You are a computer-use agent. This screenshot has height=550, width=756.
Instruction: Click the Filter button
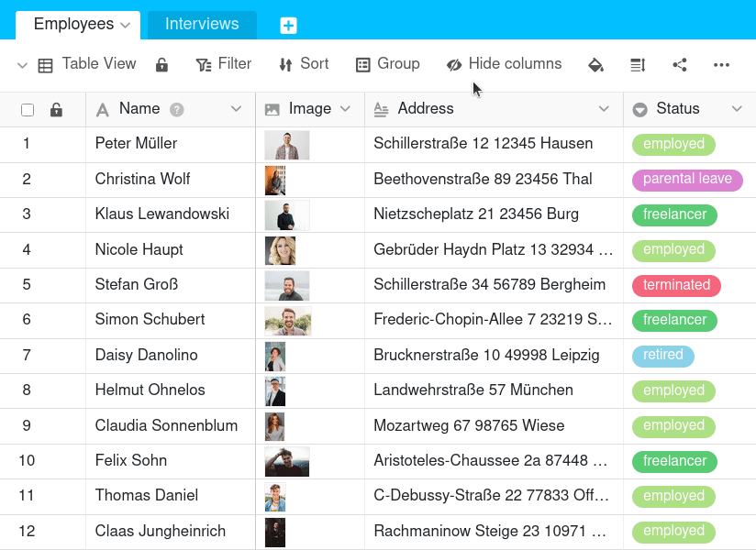point(223,64)
